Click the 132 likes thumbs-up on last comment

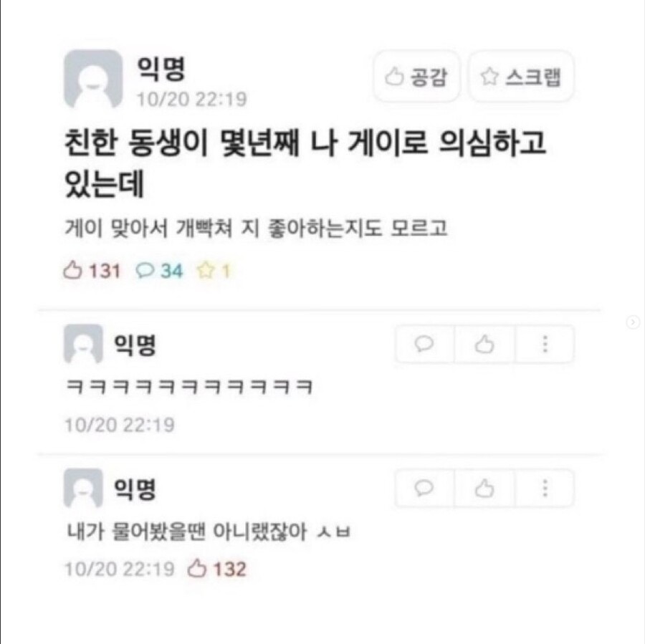tap(196, 569)
